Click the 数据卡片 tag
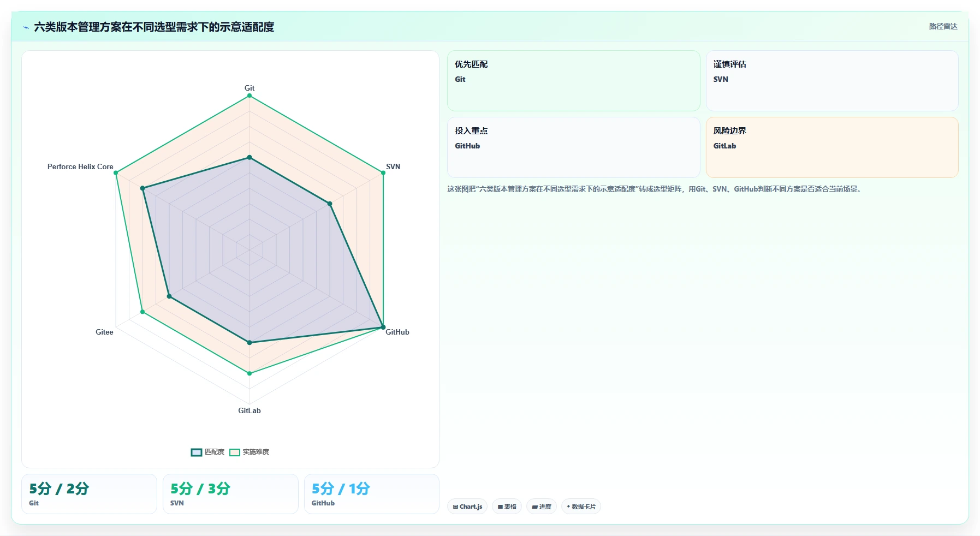The height and width of the screenshot is (536, 980). click(x=581, y=507)
